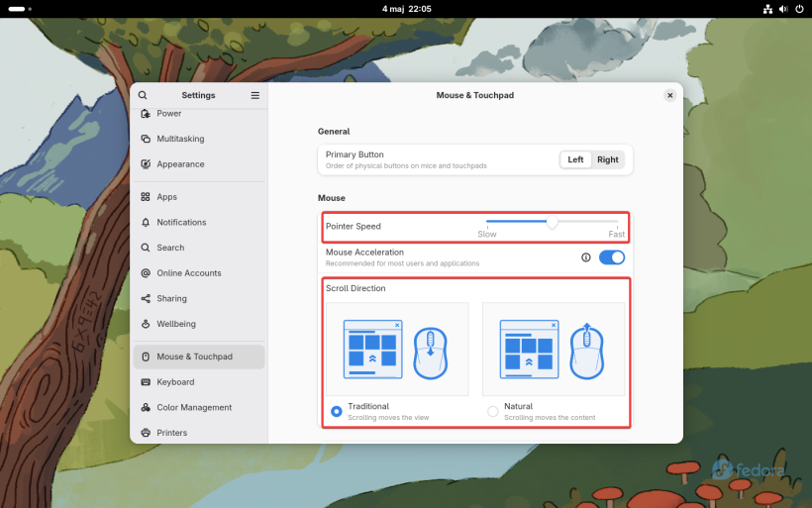Click the Multitasking sidebar icon
The width and height of the screenshot is (812, 508).
tap(146, 139)
